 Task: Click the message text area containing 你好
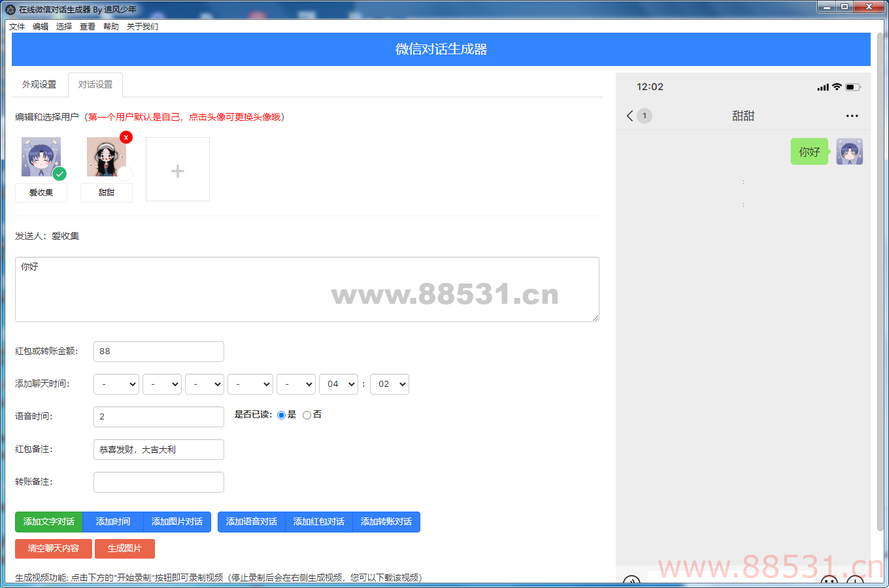(x=307, y=289)
